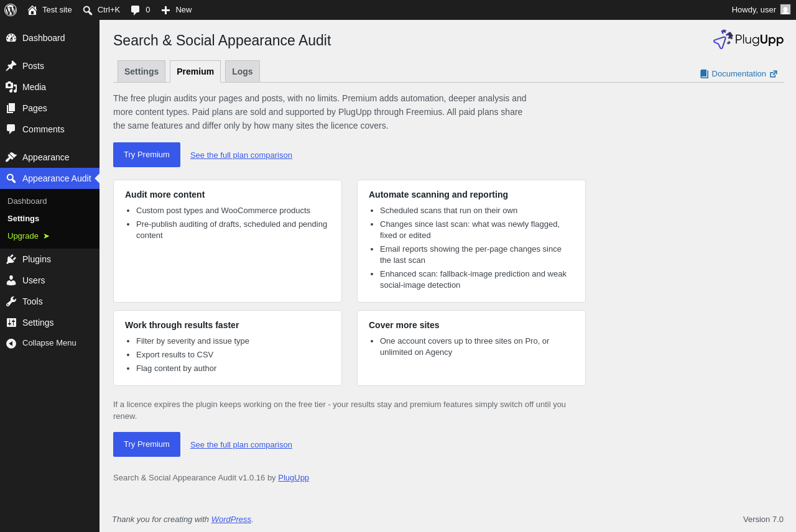Click the WordPress logo icon
This screenshot has height=532, width=796.
pyautogui.click(x=11, y=10)
